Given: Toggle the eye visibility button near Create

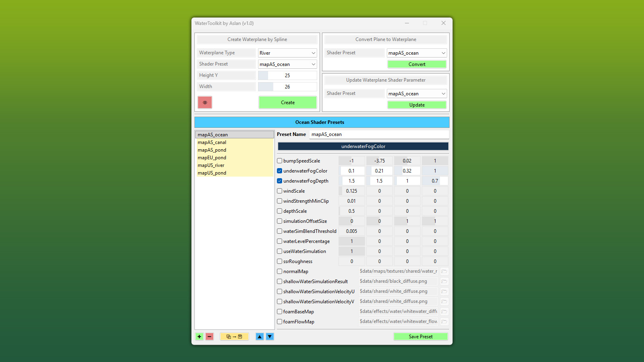Looking at the screenshot, I should (x=205, y=102).
